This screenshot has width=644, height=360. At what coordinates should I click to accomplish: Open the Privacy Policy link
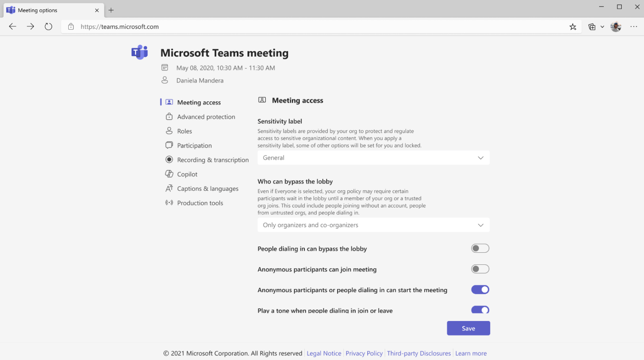[x=364, y=353]
